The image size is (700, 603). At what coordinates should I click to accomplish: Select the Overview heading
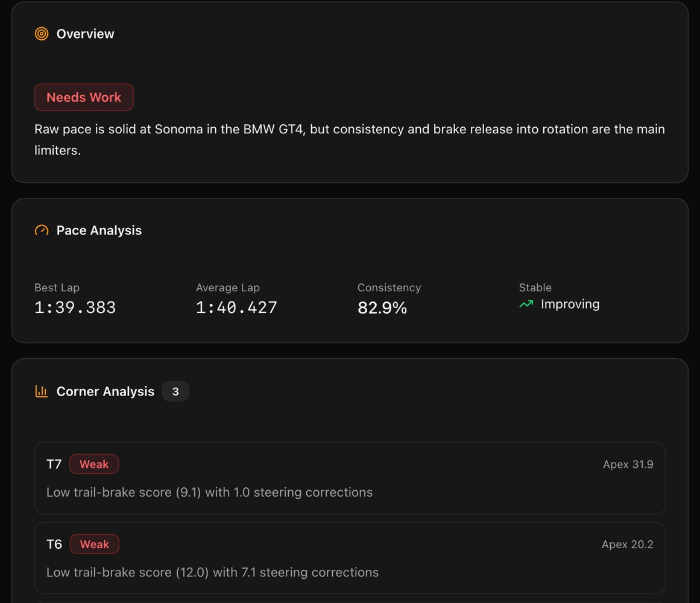pyautogui.click(x=85, y=34)
